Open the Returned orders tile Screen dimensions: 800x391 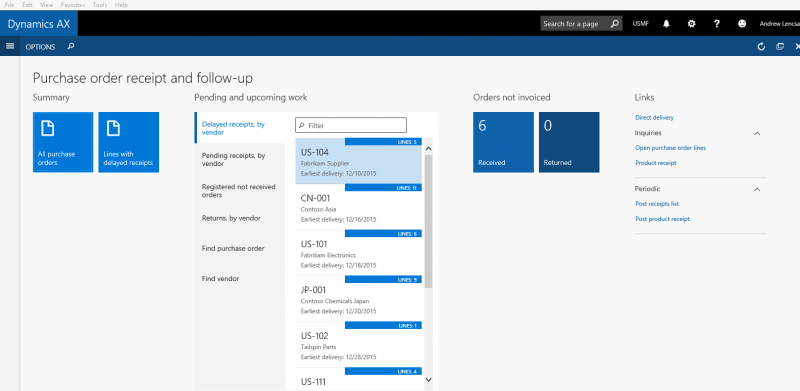[569, 142]
